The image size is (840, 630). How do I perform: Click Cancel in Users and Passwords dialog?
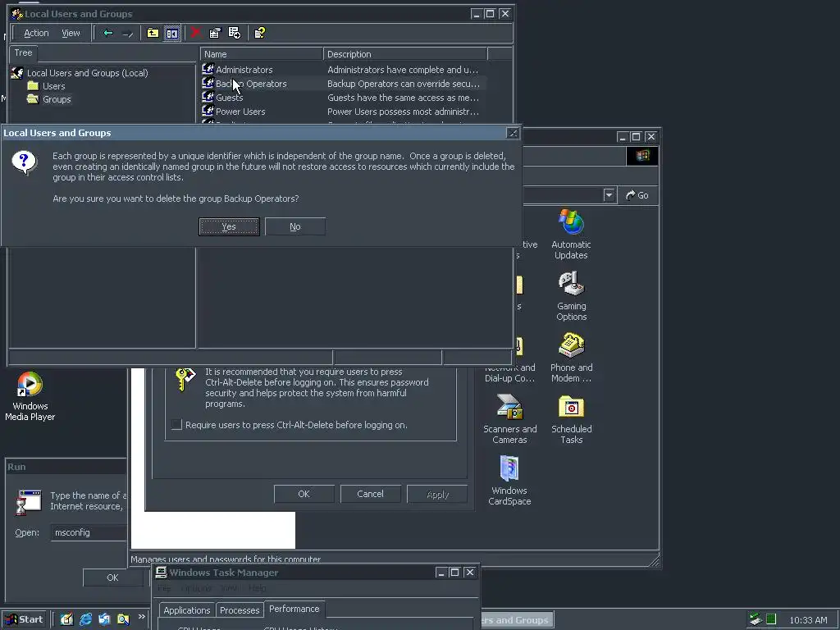coord(370,494)
